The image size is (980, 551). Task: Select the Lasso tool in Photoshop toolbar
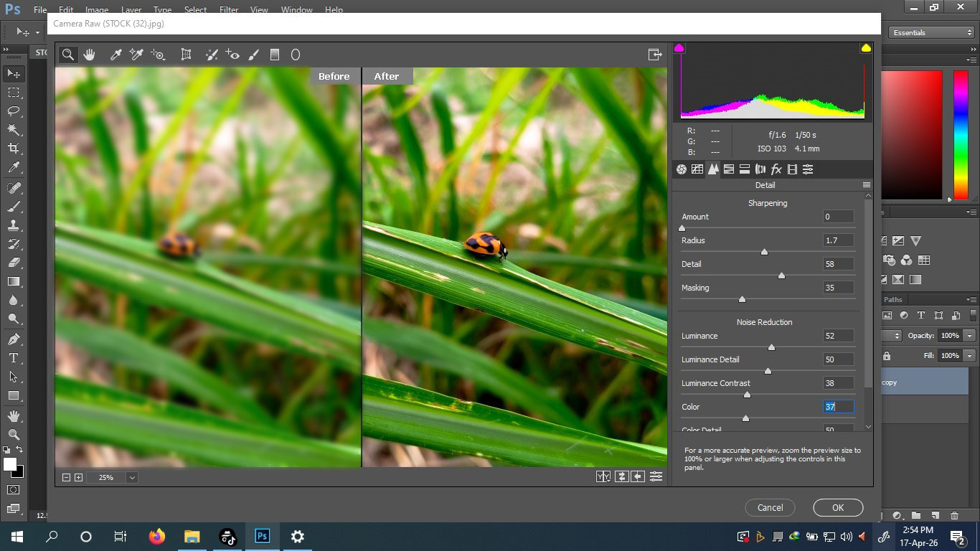14,111
